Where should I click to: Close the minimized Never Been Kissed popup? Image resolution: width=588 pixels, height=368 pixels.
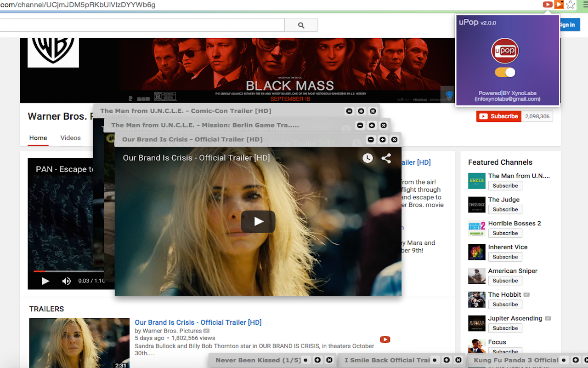pyautogui.click(x=329, y=360)
